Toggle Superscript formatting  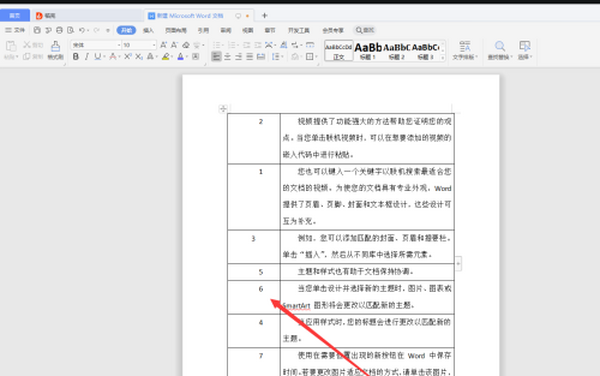point(128,57)
